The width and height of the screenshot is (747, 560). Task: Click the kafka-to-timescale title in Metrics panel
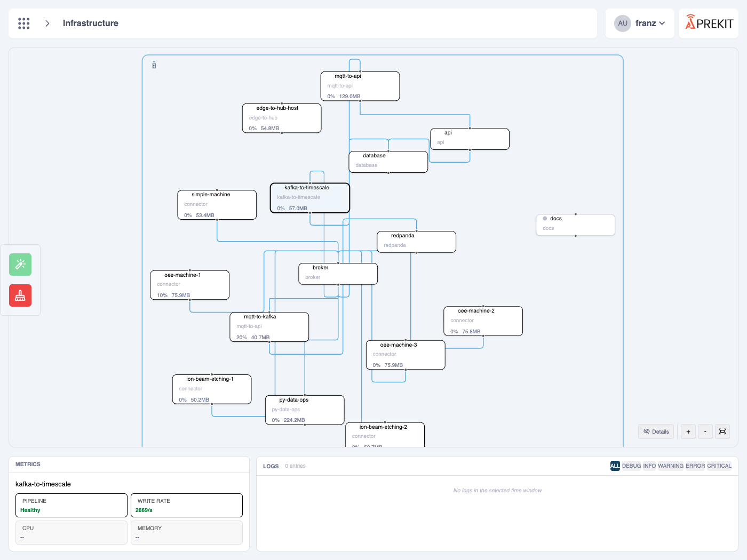(43, 484)
